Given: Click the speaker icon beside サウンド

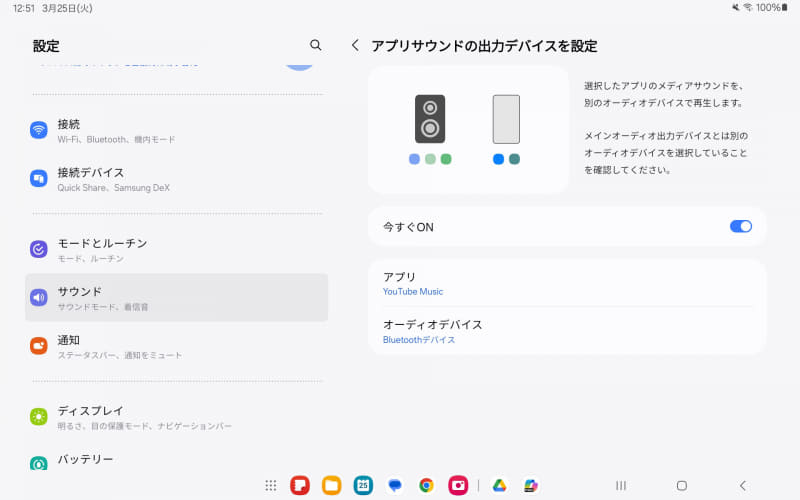Looking at the screenshot, I should tap(39, 297).
